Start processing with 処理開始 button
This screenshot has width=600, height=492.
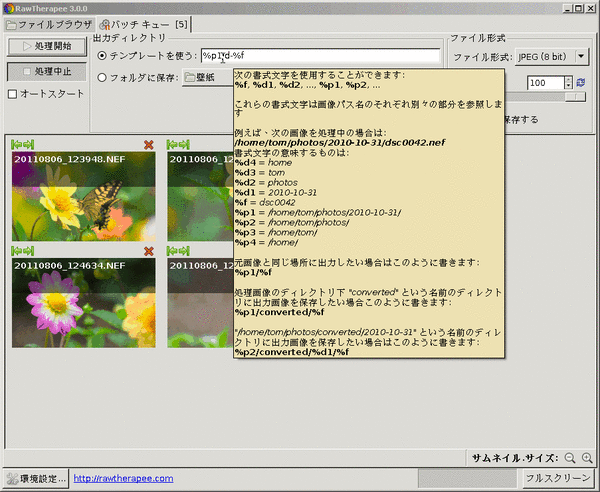(x=47, y=47)
